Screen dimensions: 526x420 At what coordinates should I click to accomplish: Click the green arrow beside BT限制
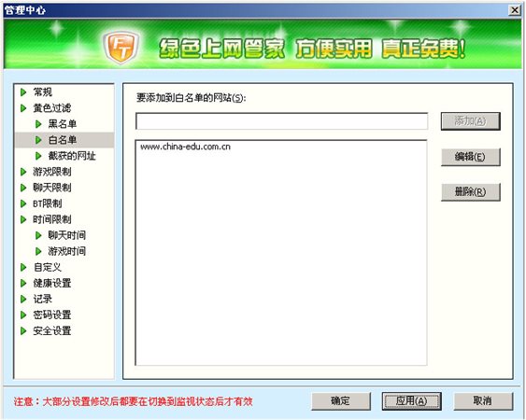click(23, 203)
